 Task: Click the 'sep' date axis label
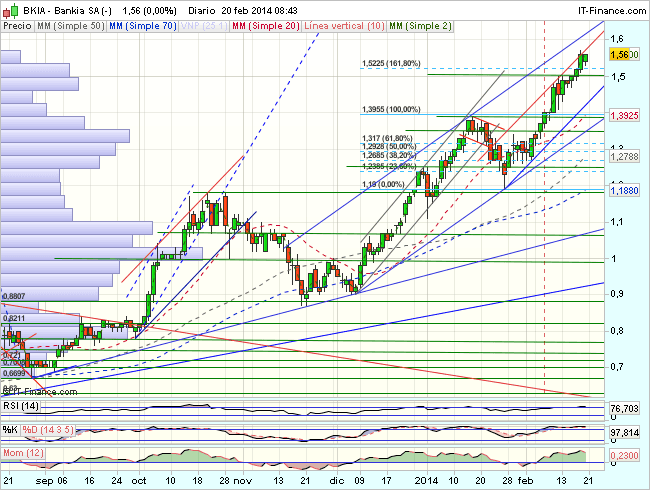point(44,481)
